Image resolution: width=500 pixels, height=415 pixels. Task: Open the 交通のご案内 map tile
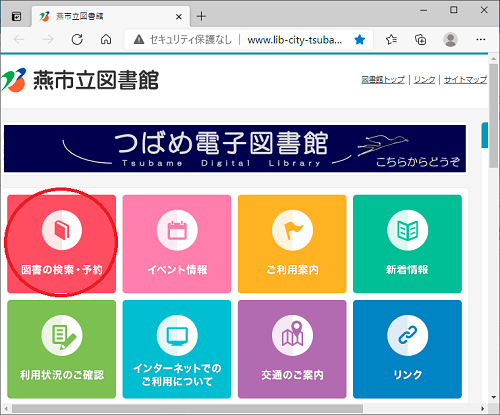coord(292,349)
